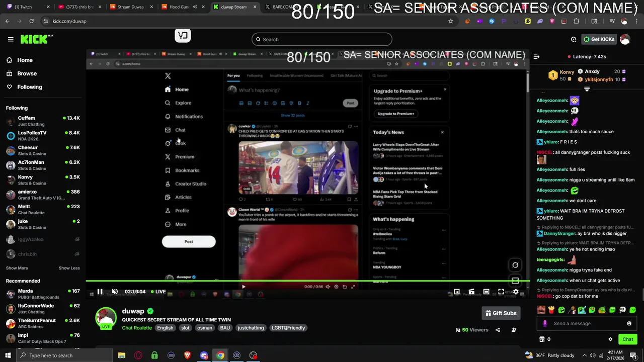Click the duwap channel avatar
Viewport: 644px width, 362px height.
pyautogui.click(x=106, y=318)
